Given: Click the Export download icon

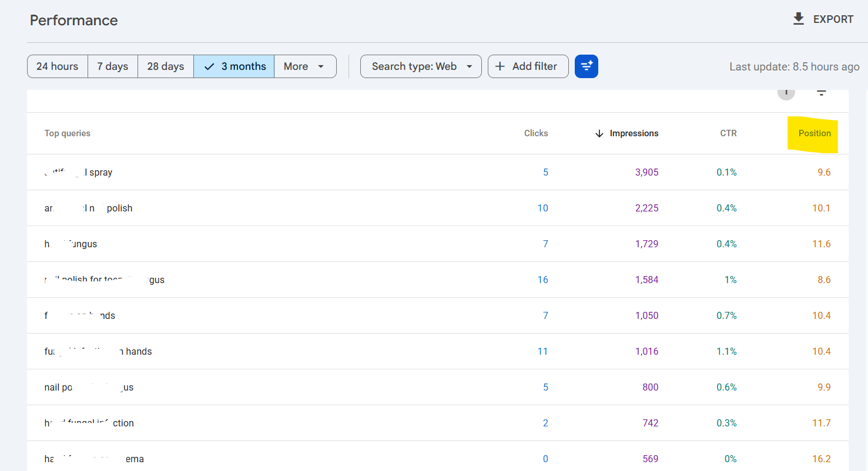Looking at the screenshot, I should [x=798, y=19].
